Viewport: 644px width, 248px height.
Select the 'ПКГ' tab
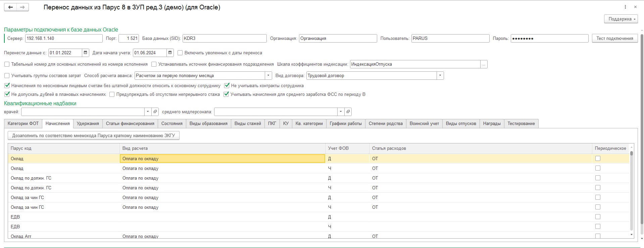click(272, 124)
